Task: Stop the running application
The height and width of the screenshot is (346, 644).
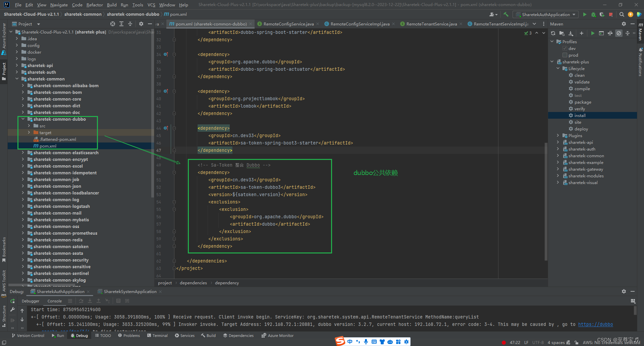Action: [x=611, y=14]
